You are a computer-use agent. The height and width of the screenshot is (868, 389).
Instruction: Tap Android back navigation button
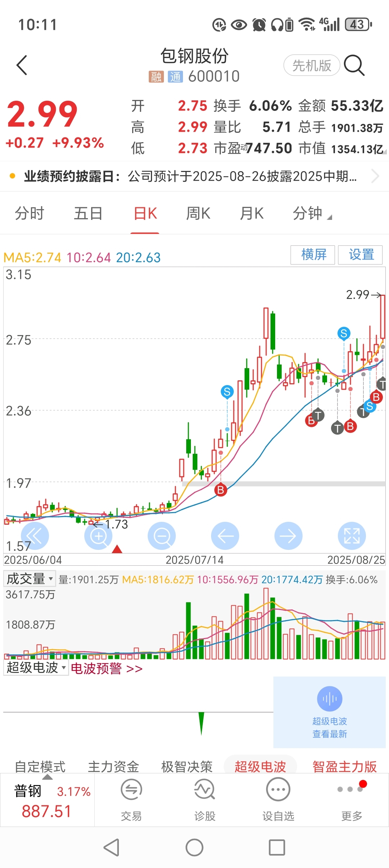click(111, 847)
